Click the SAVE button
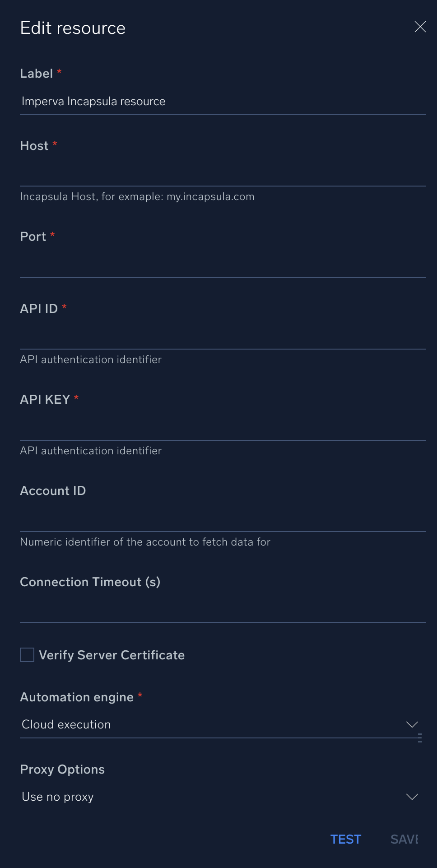437x868 pixels. click(405, 839)
